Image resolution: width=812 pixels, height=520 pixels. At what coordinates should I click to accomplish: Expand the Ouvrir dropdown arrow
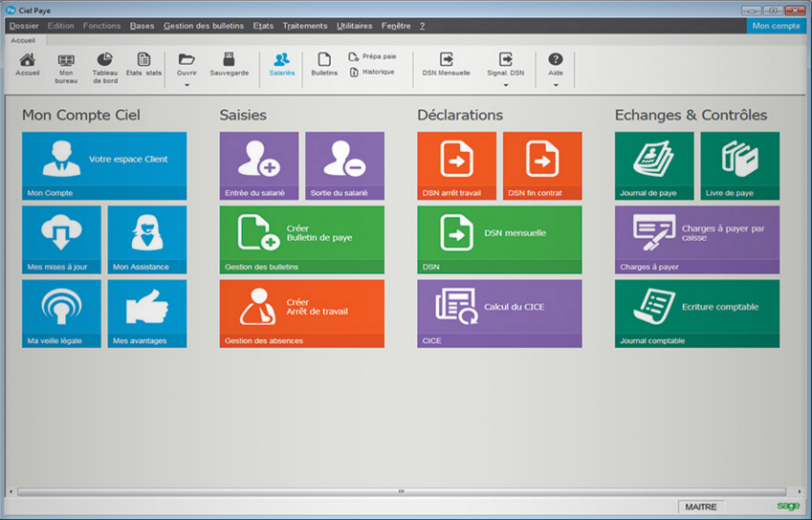(187, 85)
